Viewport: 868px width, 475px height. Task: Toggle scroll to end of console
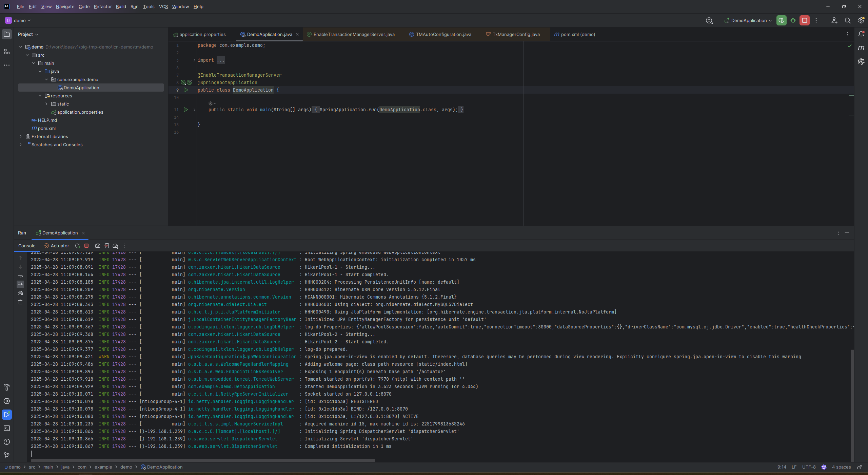point(20,284)
